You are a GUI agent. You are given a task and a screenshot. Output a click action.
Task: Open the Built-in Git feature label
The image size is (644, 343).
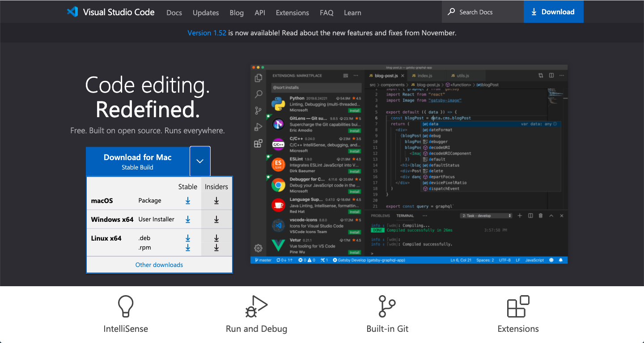click(387, 329)
